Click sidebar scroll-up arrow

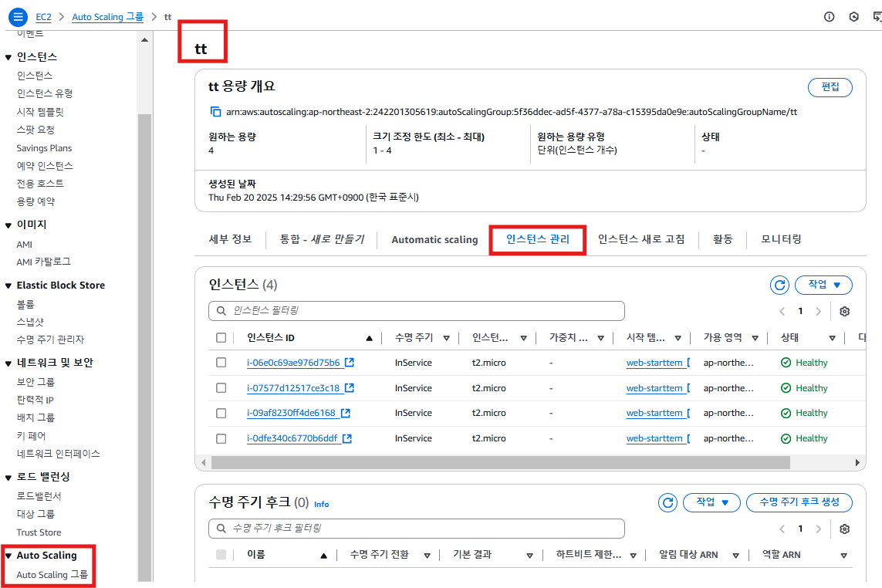(144, 40)
